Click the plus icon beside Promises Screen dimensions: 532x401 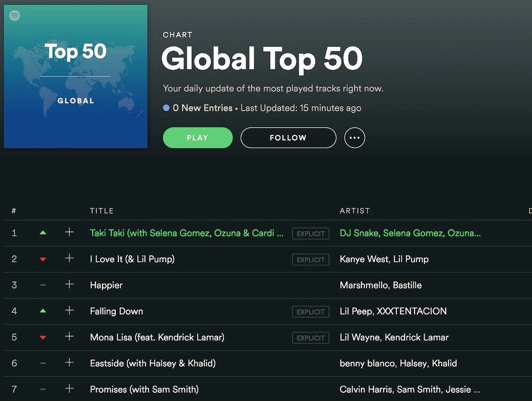69,389
